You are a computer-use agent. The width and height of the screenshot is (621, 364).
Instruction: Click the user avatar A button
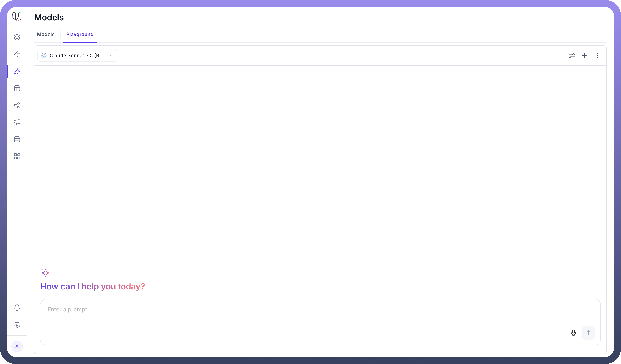tap(17, 346)
